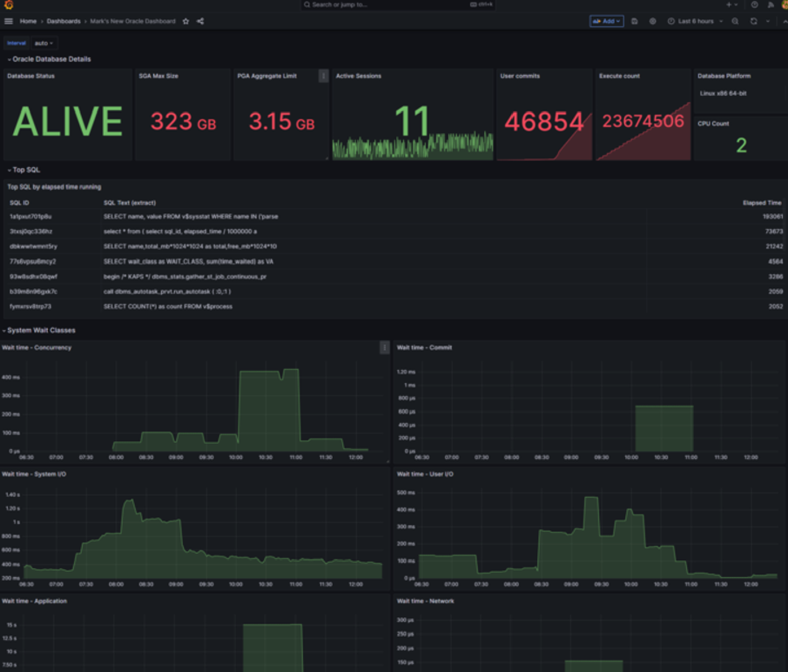Go to Home breadcrumb
The image size is (788, 672).
pyautogui.click(x=28, y=21)
